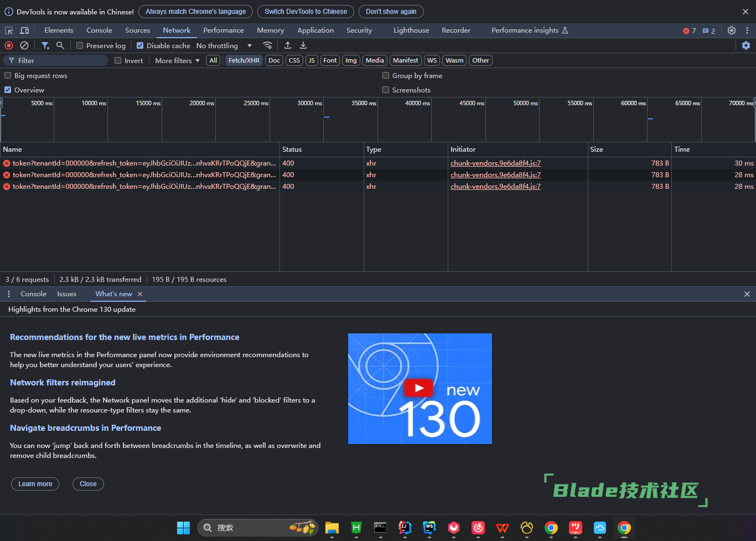Open DevTools three-dot customize menu

click(x=747, y=30)
